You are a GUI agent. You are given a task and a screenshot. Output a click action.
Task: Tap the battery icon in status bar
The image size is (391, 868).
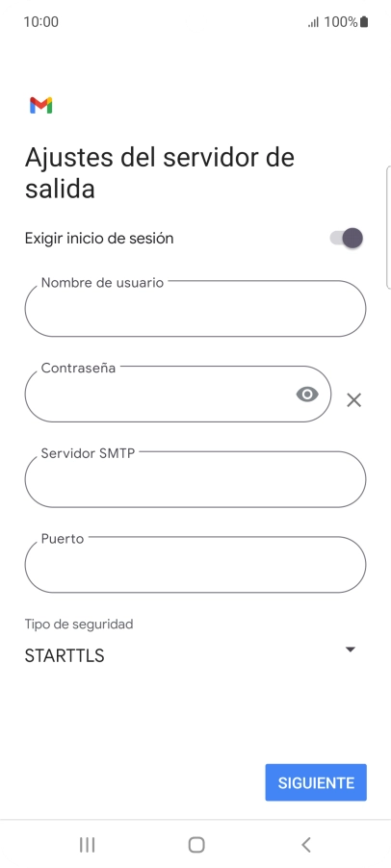point(364,22)
